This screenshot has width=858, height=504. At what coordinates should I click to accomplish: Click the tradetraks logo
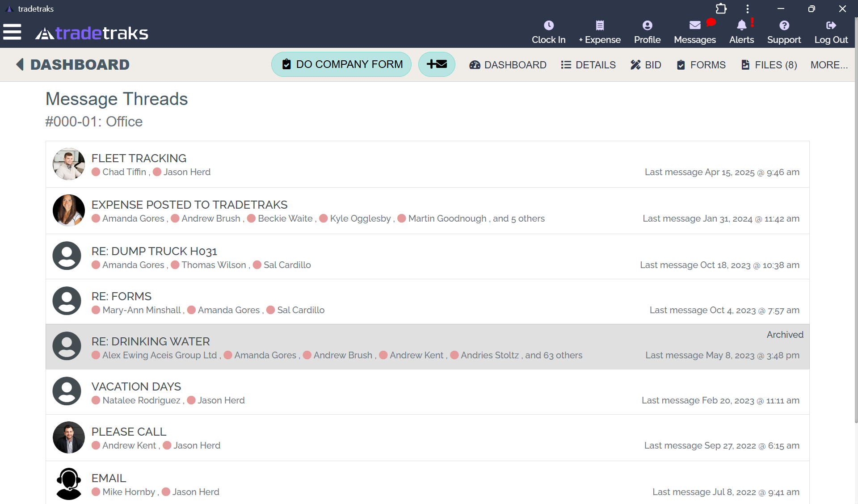coord(92,33)
